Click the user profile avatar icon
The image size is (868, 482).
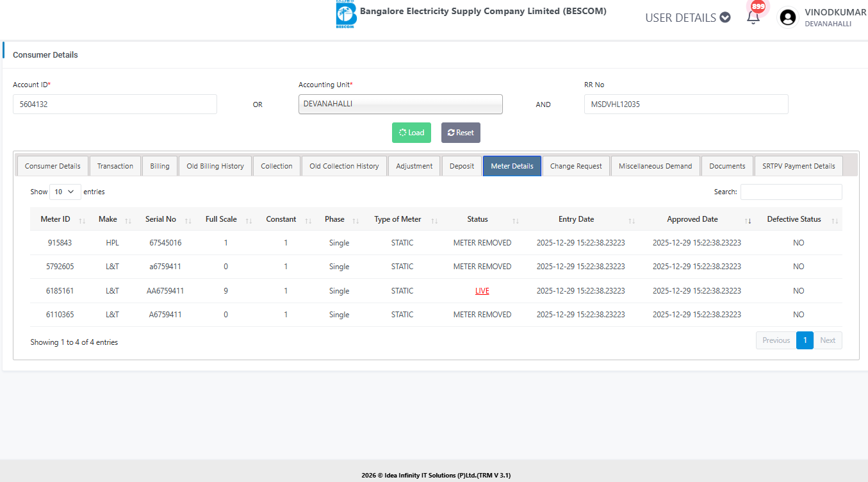tap(787, 17)
